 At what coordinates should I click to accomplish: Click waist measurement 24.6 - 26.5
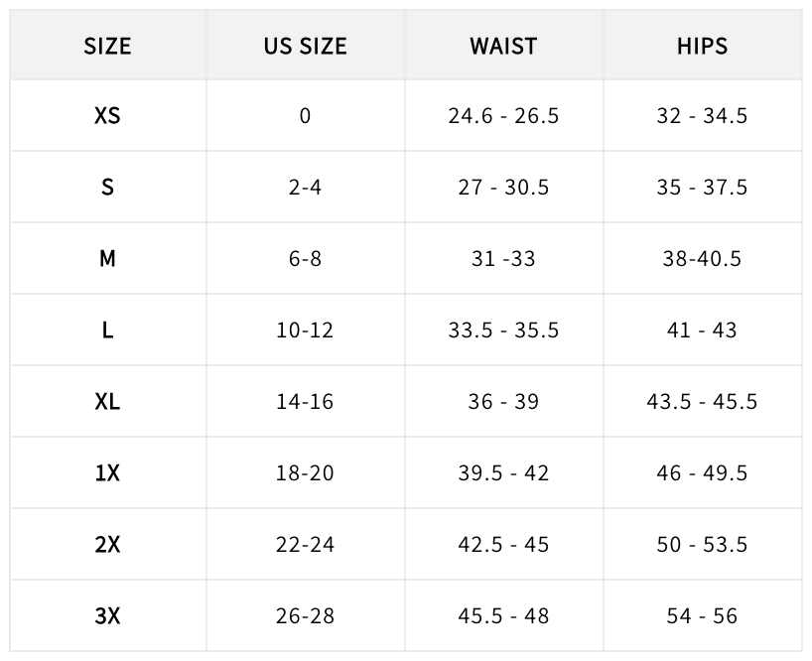coord(503,116)
